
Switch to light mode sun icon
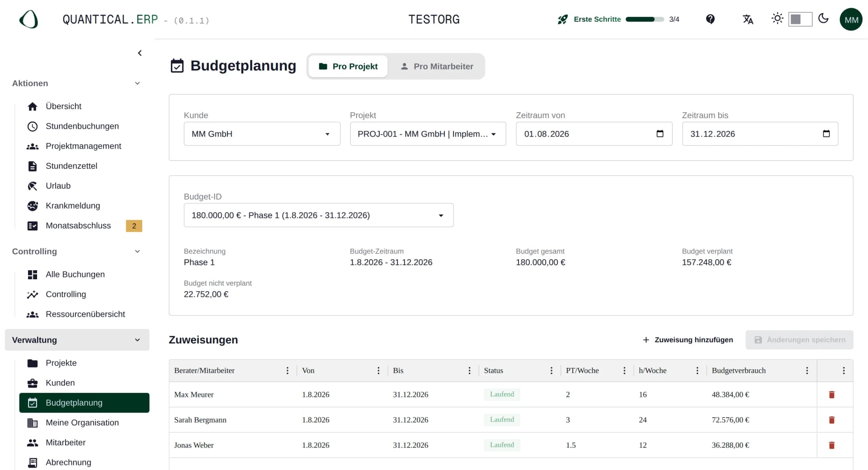pos(778,19)
